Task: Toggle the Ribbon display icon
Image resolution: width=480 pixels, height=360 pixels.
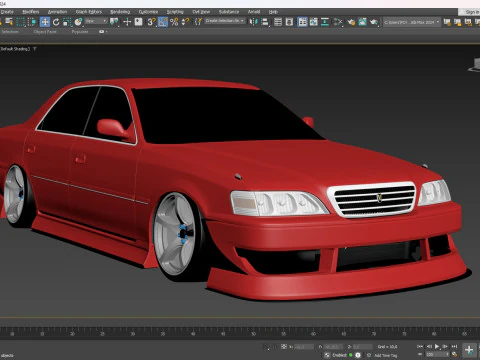Action: (x=302, y=22)
